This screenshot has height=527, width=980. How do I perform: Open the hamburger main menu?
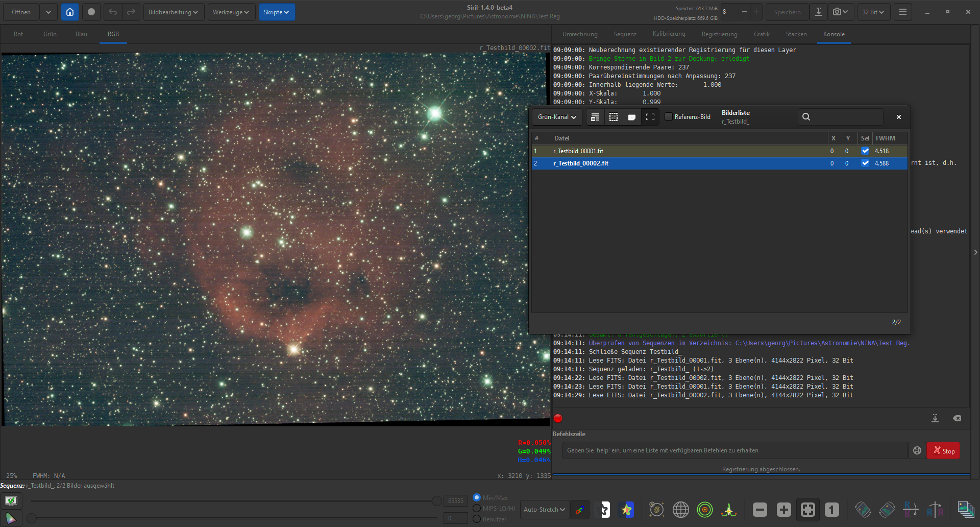click(902, 12)
